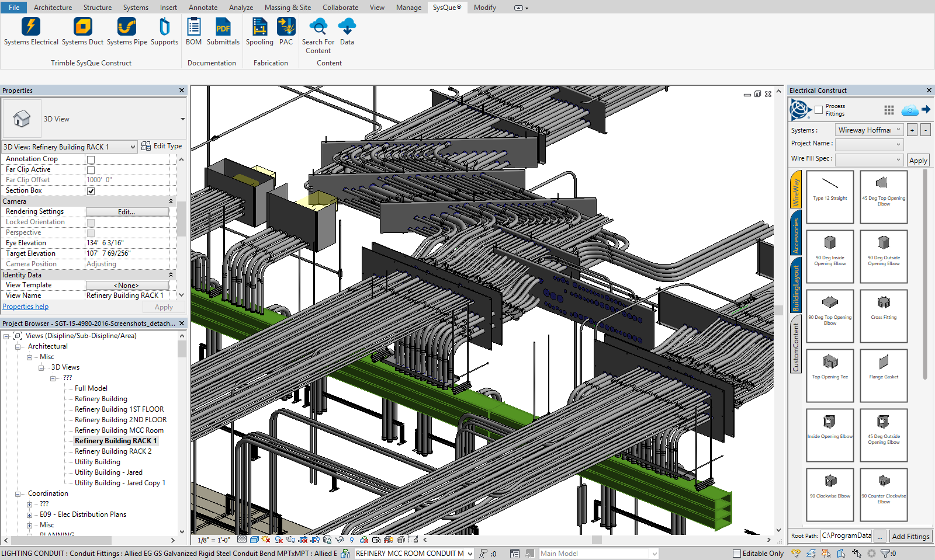Open the Project Name dropdown

(x=869, y=144)
